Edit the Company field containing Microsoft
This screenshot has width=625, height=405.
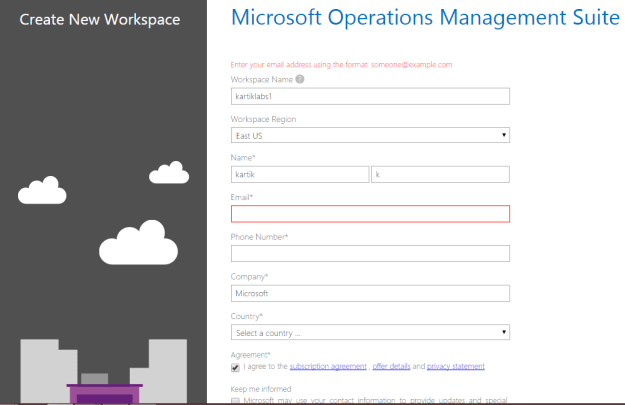pos(370,293)
